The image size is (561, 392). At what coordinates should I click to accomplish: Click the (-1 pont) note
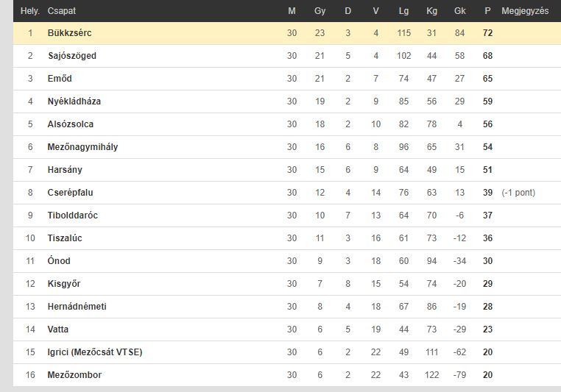(x=518, y=193)
